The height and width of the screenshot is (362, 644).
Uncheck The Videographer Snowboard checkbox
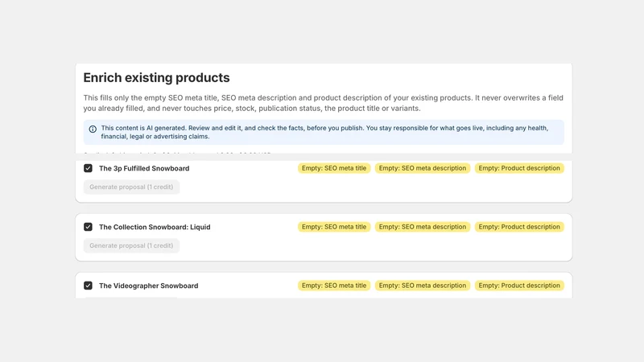click(88, 286)
